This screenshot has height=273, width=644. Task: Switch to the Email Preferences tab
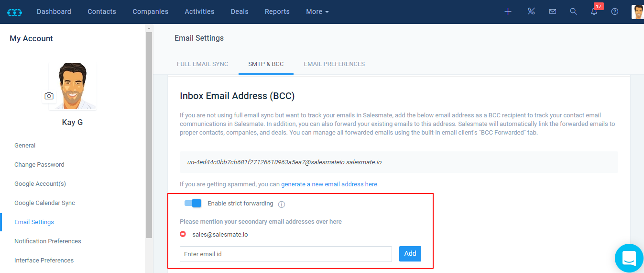[x=334, y=64]
